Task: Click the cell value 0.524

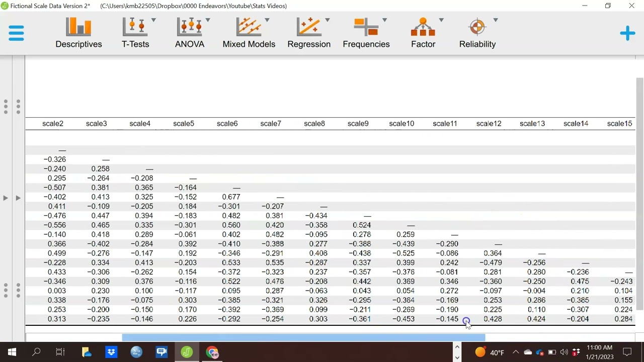Action: tap(362, 225)
